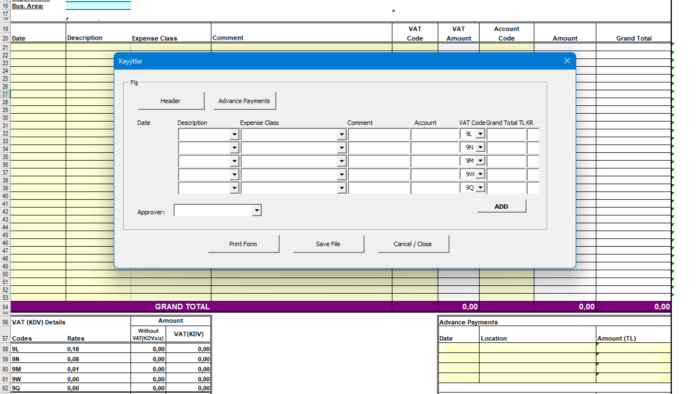The height and width of the screenshot is (394, 700).
Task: Click the Comment field in the 9M row
Action: (x=379, y=161)
